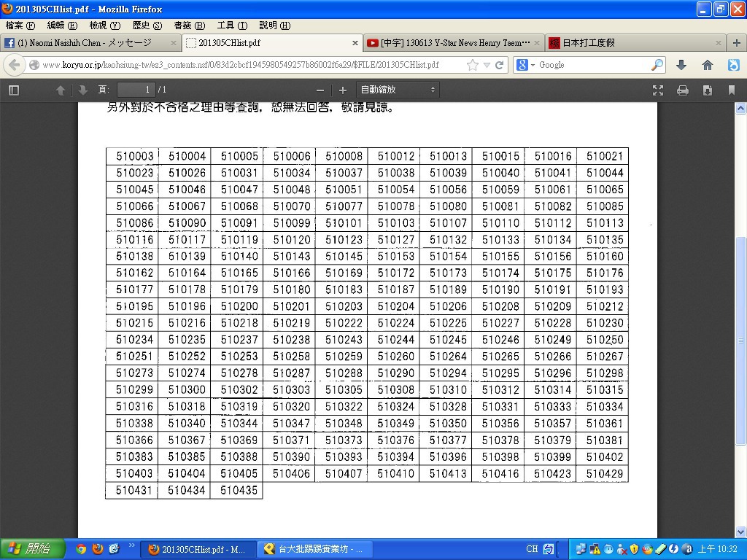Screen dimensions: 747x560
Task: Open a new tab
Action: coord(737,43)
